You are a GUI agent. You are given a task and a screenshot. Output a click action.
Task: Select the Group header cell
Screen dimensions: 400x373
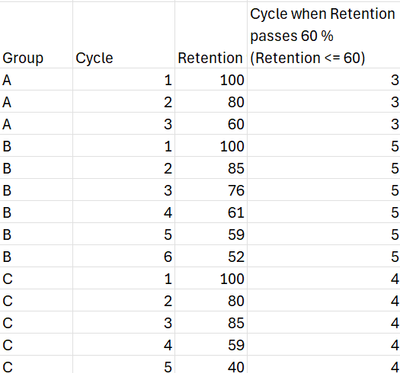point(36,35)
